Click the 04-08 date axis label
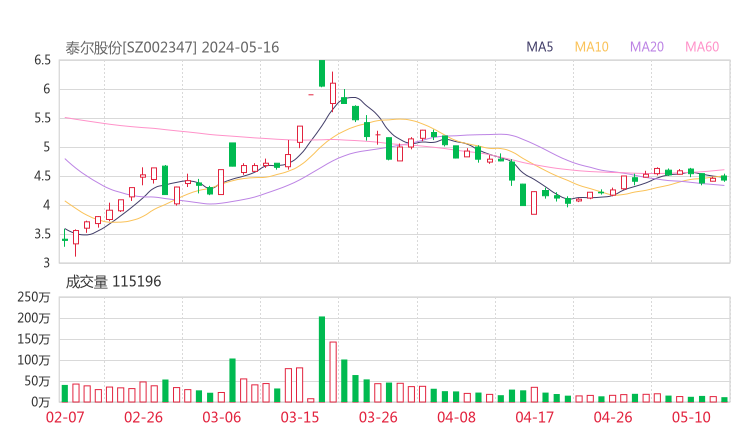The height and width of the screenshot is (440, 740). point(456,417)
